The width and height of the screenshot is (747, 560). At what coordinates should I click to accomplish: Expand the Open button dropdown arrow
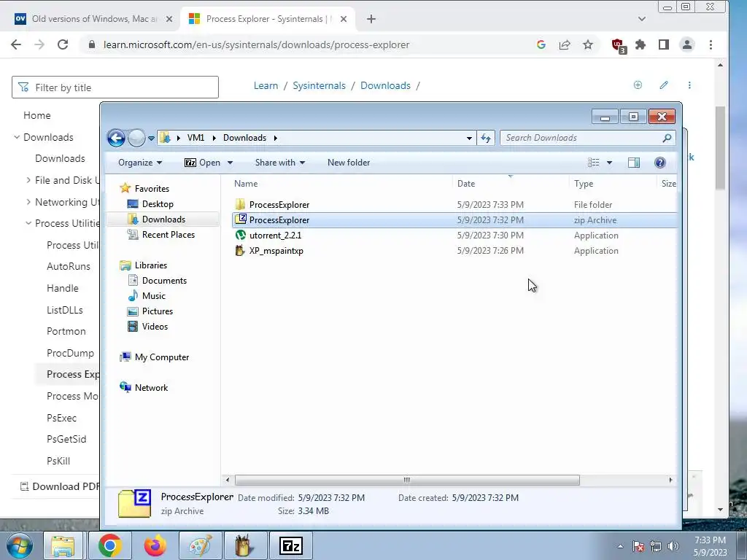coord(230,163)
